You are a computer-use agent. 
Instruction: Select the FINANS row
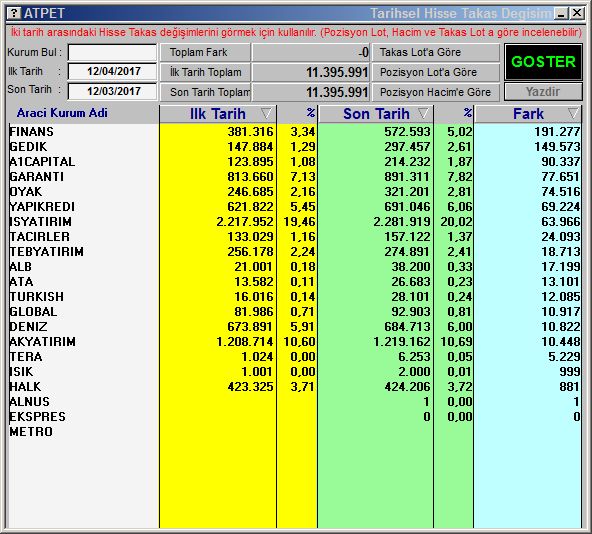[295, 131]
